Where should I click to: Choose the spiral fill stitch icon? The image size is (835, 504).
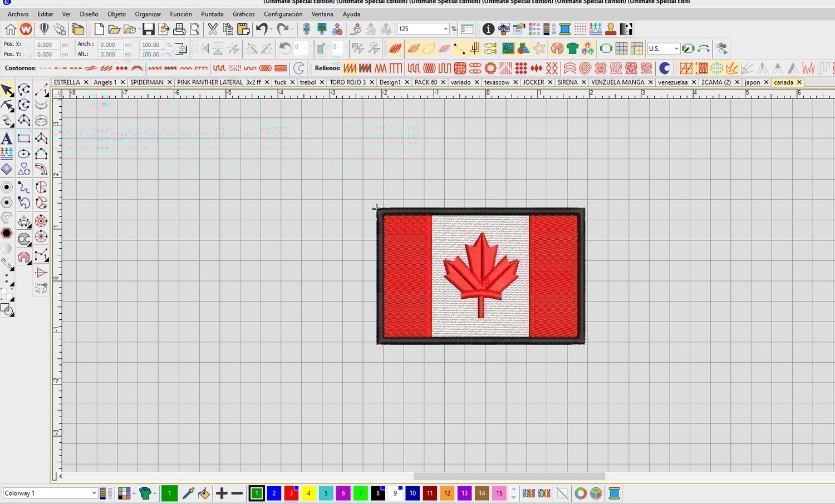pyautogui.click(x=585, y=68)
